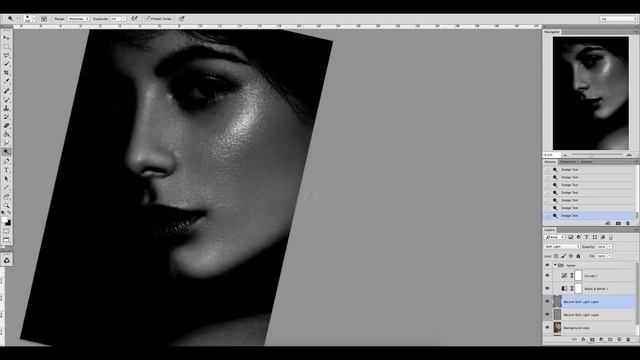Select the Gradient tool
This screenshot has width=640, height=360.
[x=6, y=134]
